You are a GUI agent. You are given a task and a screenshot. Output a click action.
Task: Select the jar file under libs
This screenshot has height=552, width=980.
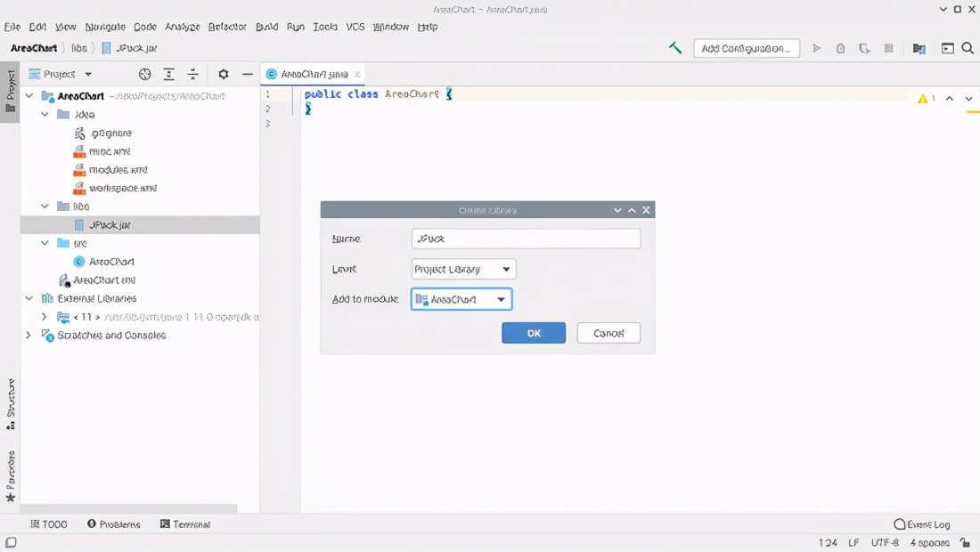(x=110, y=224)
